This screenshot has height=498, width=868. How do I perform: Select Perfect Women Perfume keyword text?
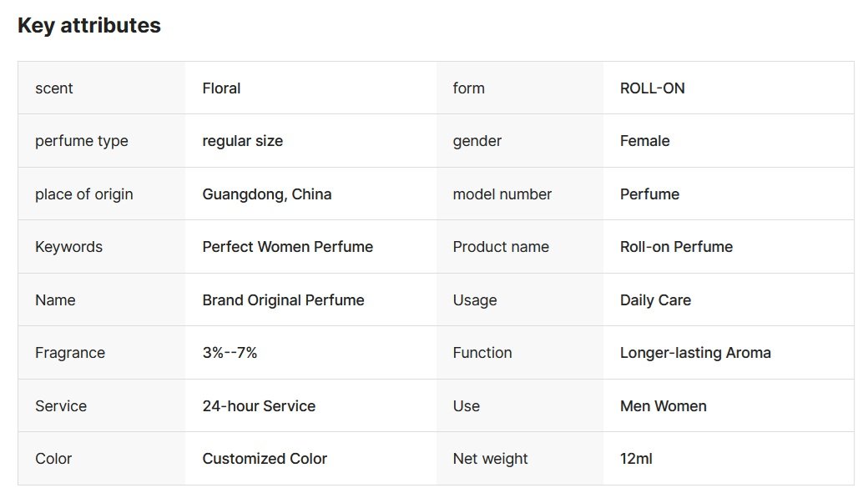(287, 247)
